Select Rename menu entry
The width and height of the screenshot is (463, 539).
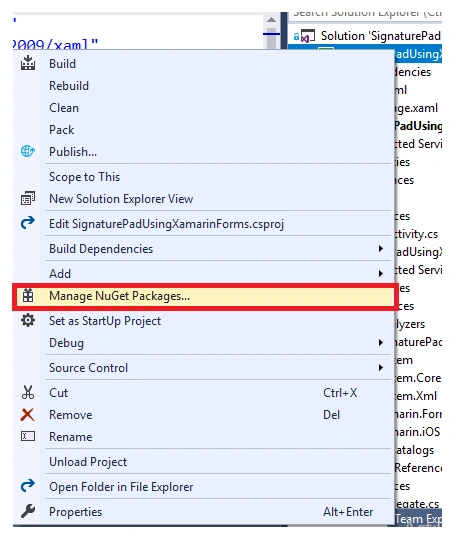pyautogui.click(x=203, y=437)
